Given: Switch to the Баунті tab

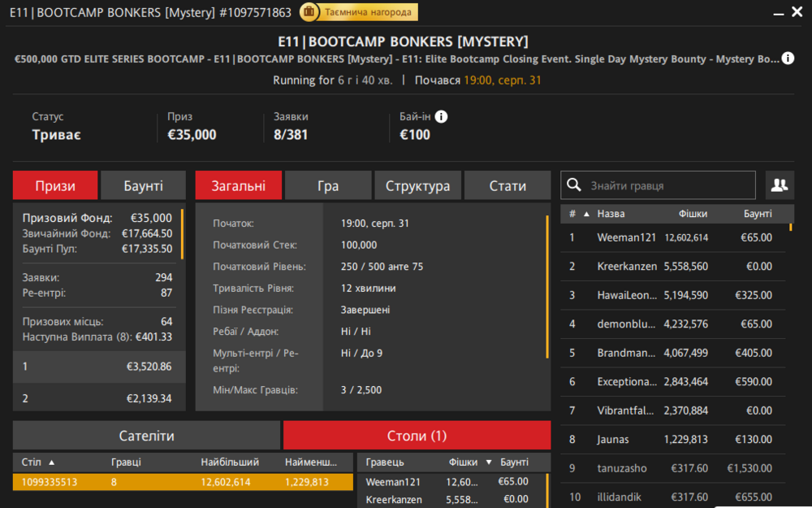Looking at the screenshot, I should [x=143, y=185].
